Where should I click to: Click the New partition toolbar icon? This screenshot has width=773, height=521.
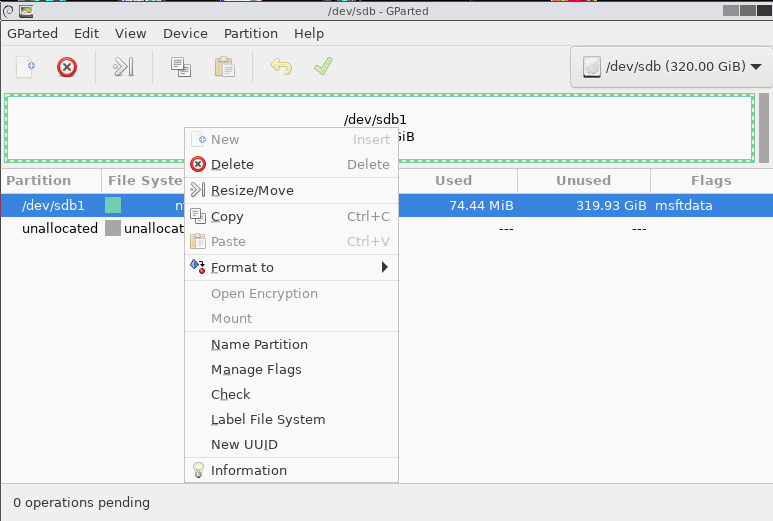pos(26,67)
